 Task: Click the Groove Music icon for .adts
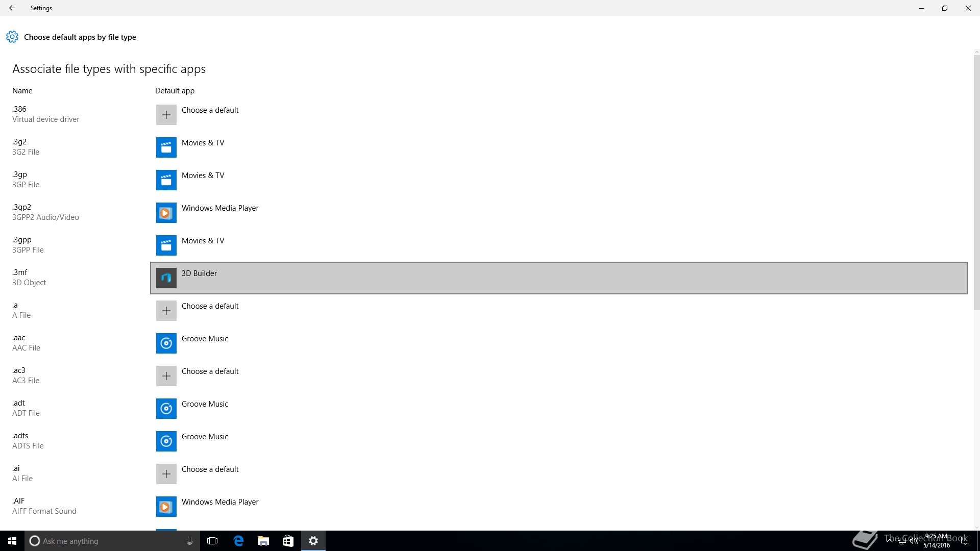[166, 441]
